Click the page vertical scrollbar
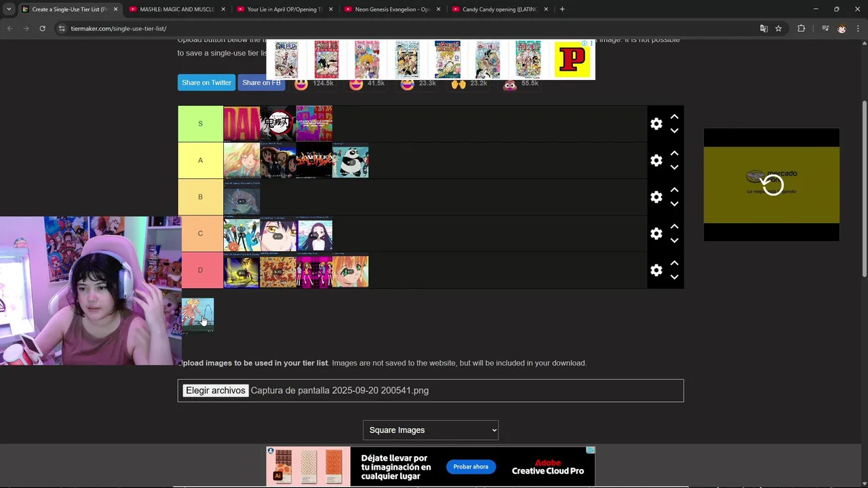 pyautogui.click(x=864, y=188)
